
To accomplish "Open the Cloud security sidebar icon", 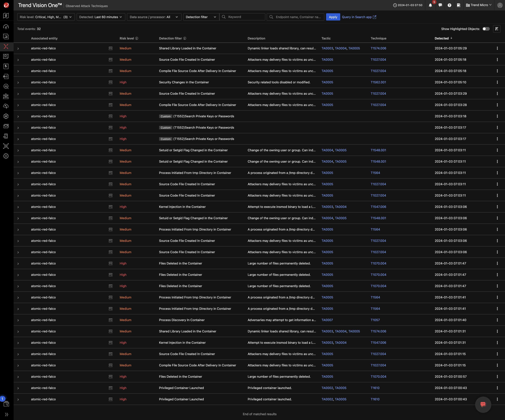I will [x=6, y=106].
